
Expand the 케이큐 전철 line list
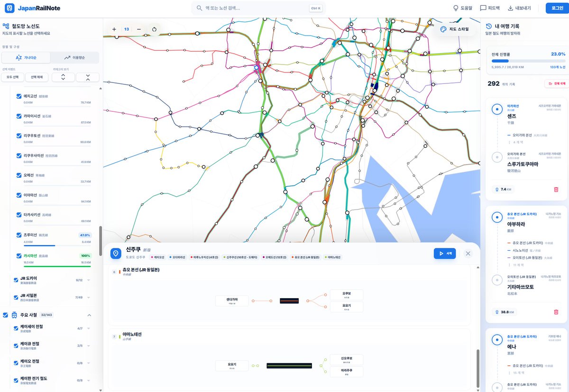[x=88, y=346]
